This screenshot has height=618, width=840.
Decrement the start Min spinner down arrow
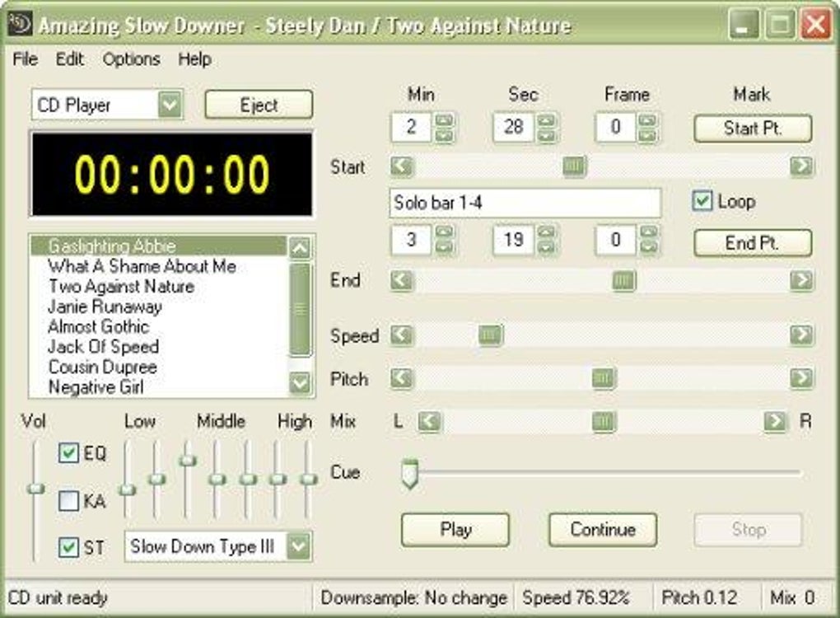tap(444, 135)
